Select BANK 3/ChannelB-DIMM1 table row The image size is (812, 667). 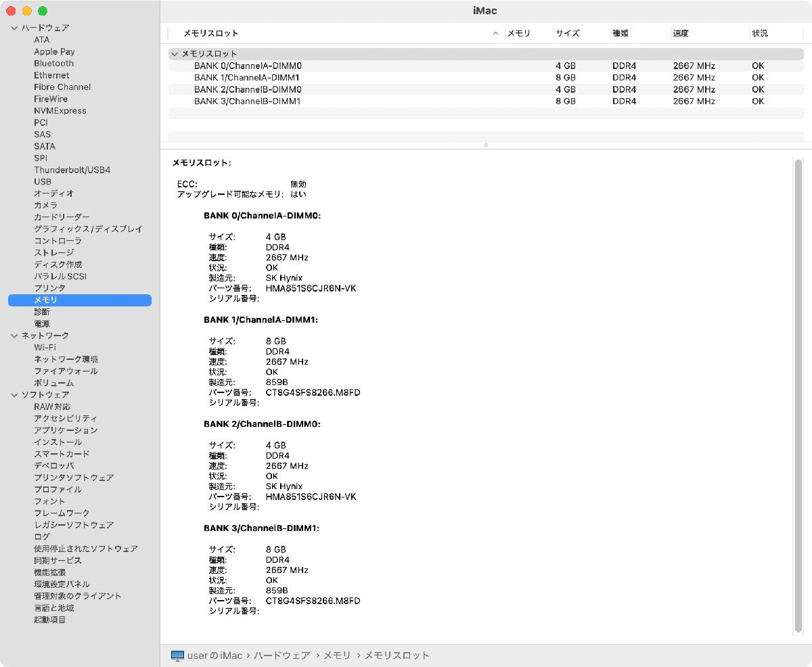coord(247,101)
